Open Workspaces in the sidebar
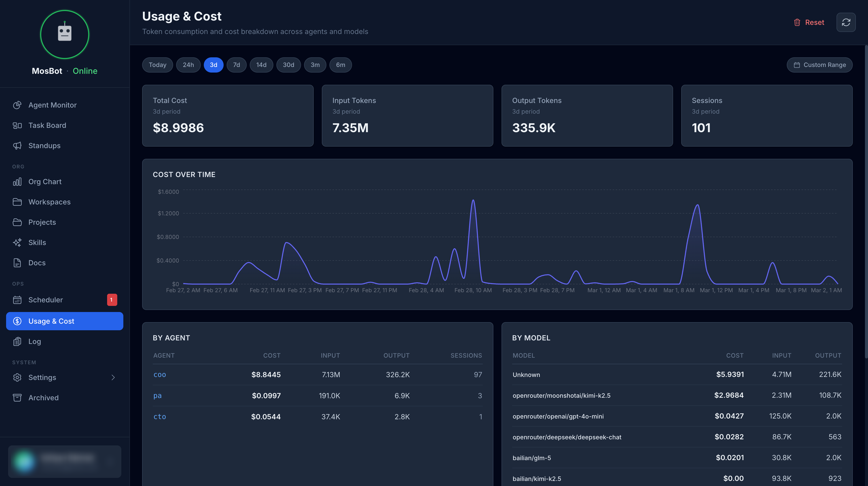 coord(49,202)
